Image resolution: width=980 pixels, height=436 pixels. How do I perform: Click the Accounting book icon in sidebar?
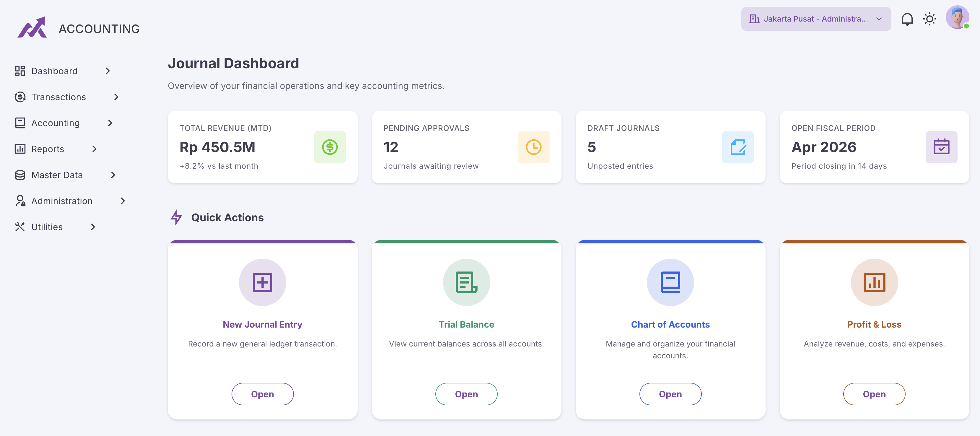(x=20, y=123)
